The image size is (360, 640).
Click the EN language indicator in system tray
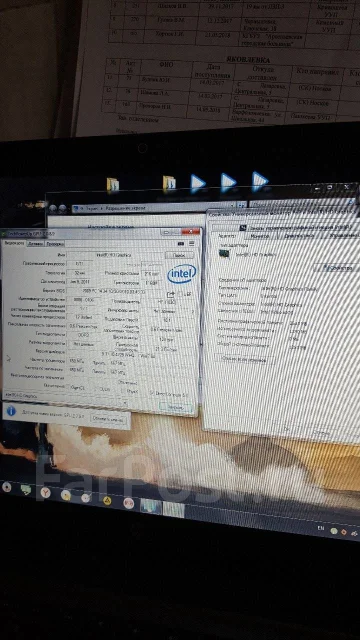(x=321, y=529)
